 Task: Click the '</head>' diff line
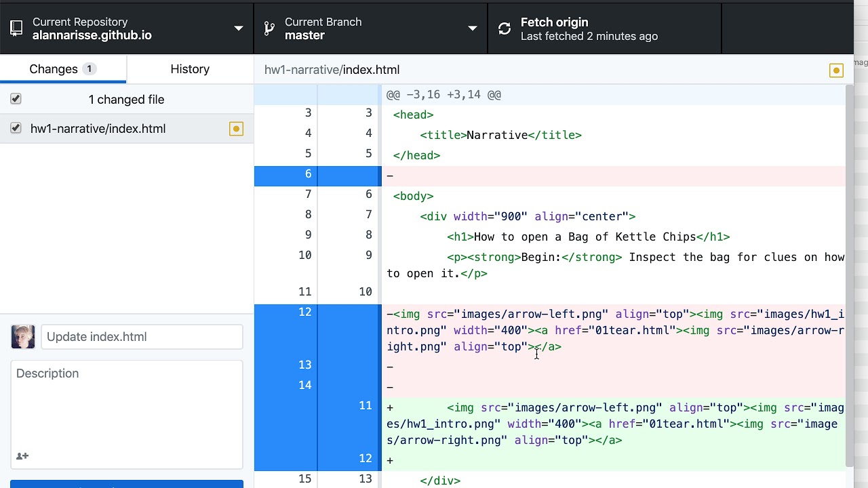tap(416, 155)
